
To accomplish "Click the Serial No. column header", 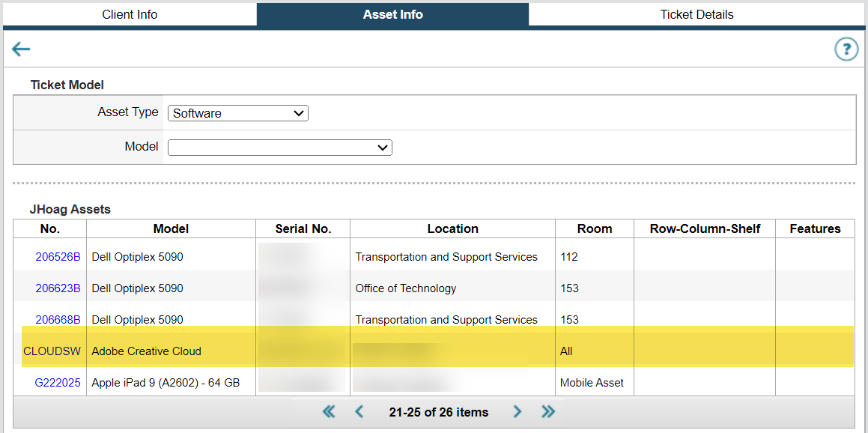I will coord(303,229).
